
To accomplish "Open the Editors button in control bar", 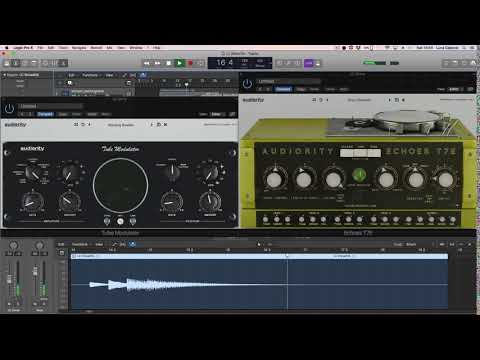I will 63,63.
